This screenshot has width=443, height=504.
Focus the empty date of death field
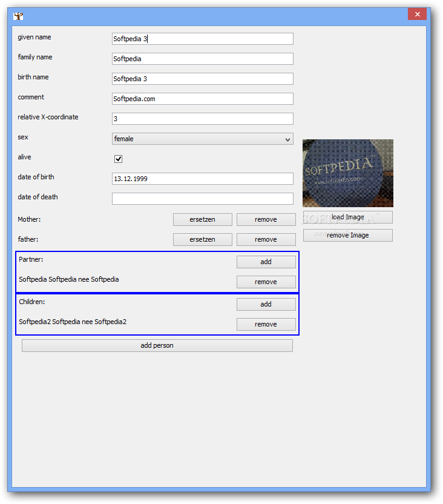tap(203, 199)
